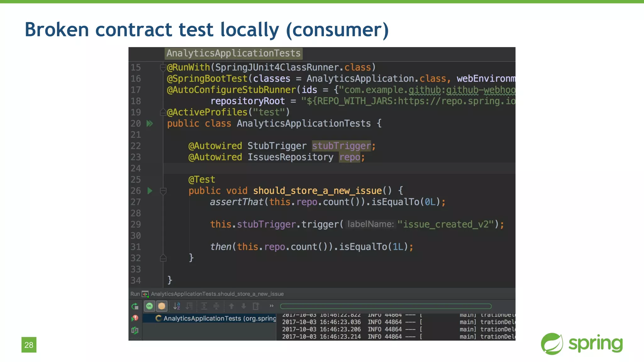Select AnalyticsApplicationTests.should_store_a_new_issue run tab
This screenshot has height=362, width=644.
[x=217, y=294]
